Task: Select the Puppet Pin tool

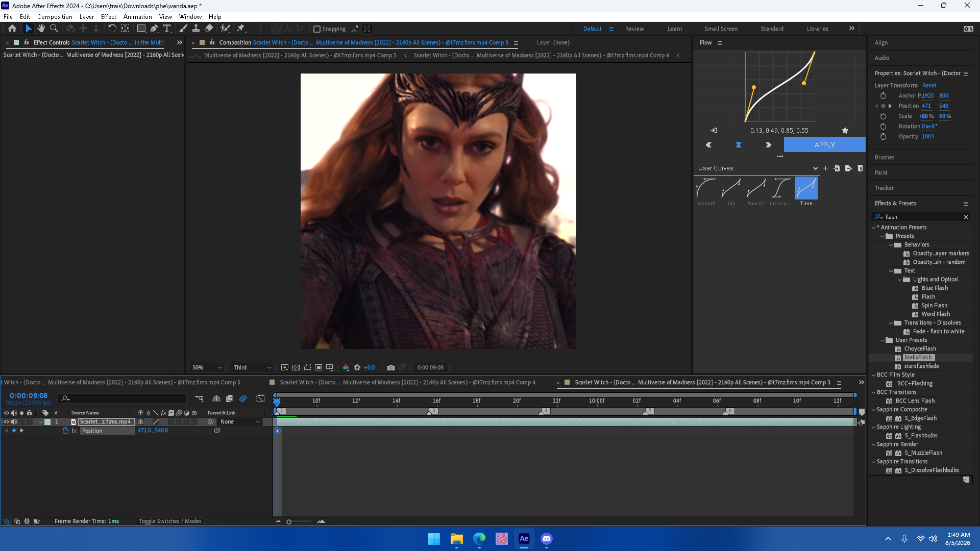Action: (241, 29)
